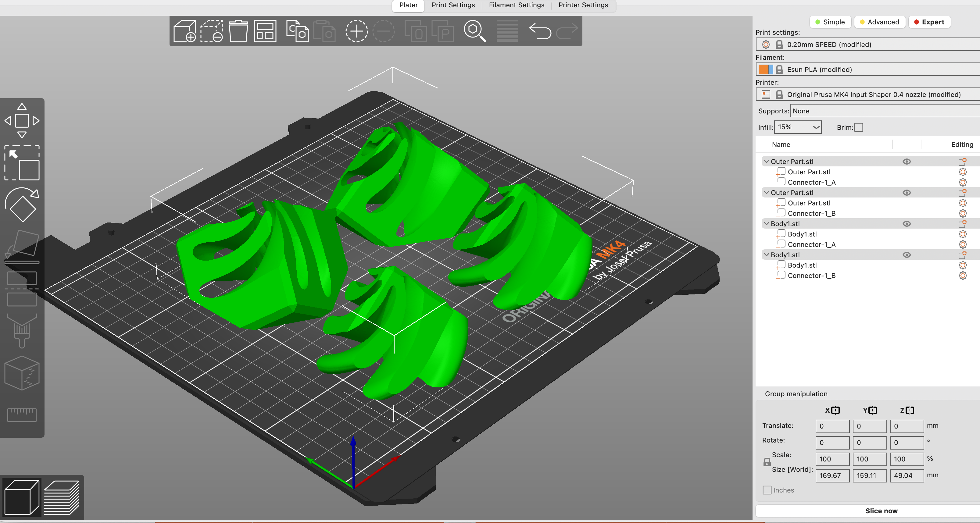
Task: Open the Print Settings tab
Action: (x=453, y=5)
